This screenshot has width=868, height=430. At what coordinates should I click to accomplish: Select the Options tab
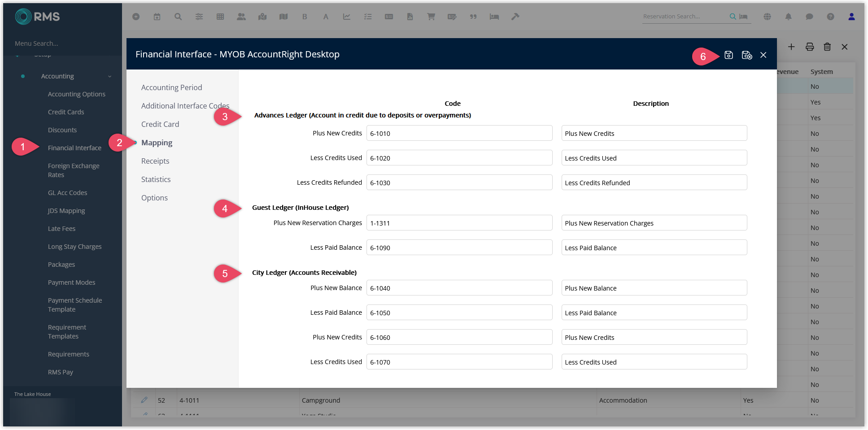[154, 198]
